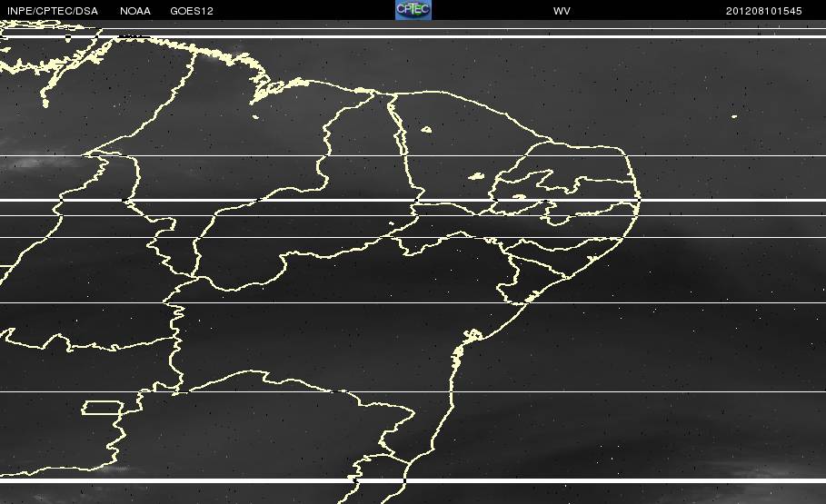826x504 pixels.
Task: Select the WV channel label
Action: click(x=562, y=11)
